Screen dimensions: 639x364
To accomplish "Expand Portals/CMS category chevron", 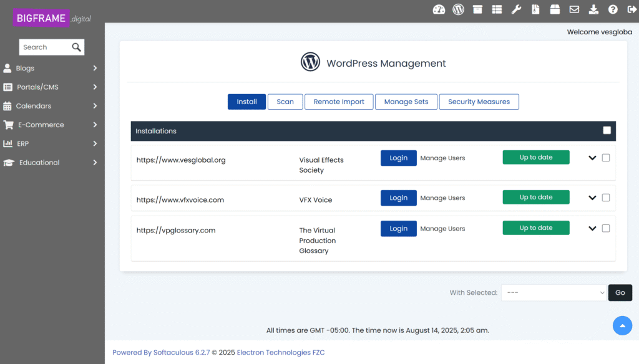I will 95,87.
